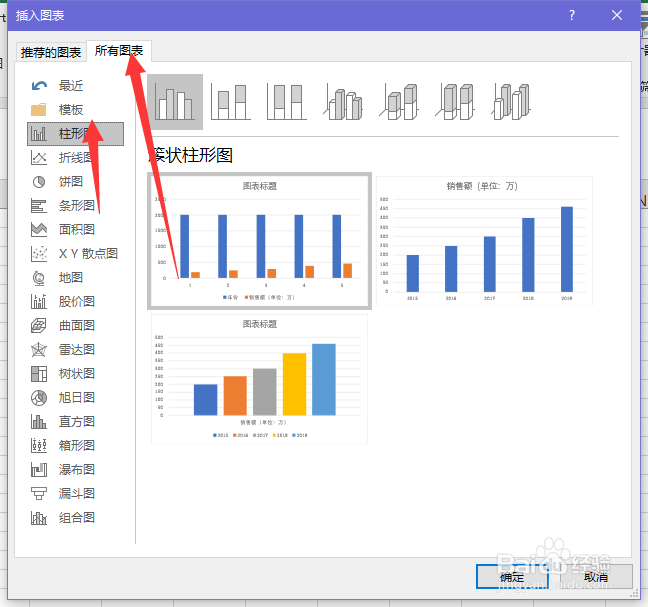Choose the 漏斗图 funnel chart category
This screenshot has width=648, height=607.
75,493
